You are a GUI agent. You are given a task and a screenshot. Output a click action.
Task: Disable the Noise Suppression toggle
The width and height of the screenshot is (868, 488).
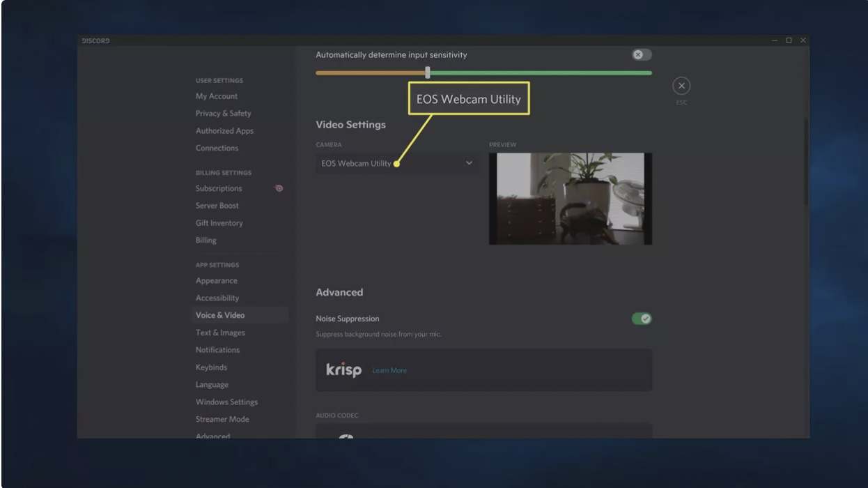[642, 319]
